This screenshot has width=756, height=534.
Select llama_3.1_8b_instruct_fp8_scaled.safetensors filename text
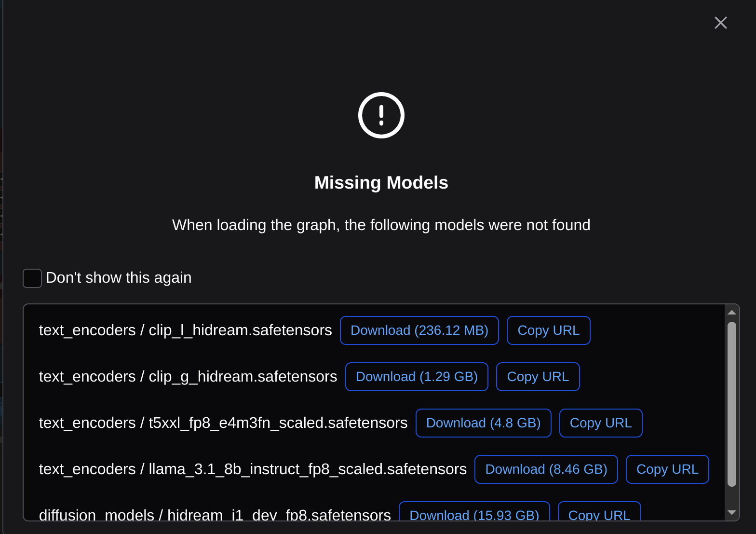coord(307,469)
